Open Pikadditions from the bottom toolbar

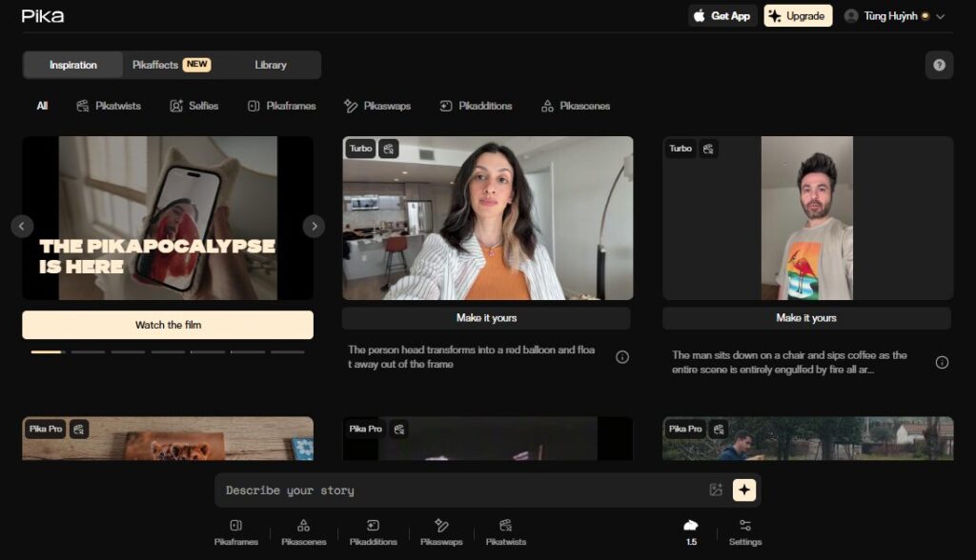[x=373, y=531]
